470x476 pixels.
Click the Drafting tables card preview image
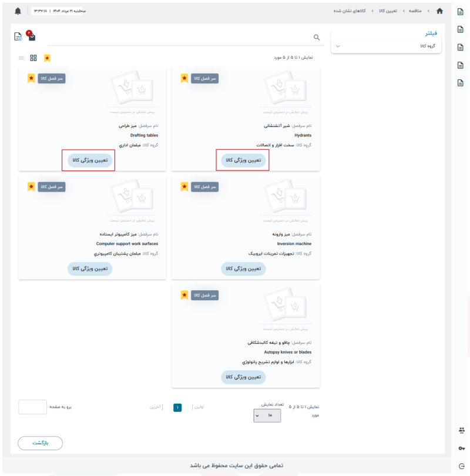point(132,88)
